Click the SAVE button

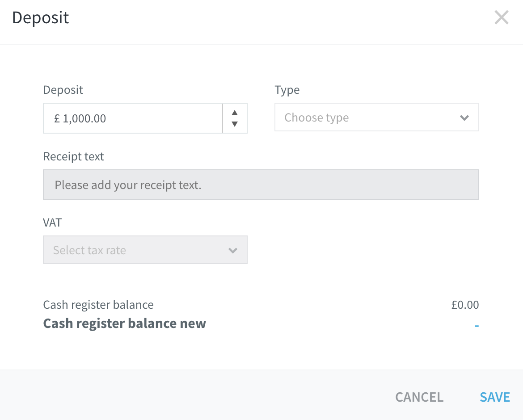[494, 397]
